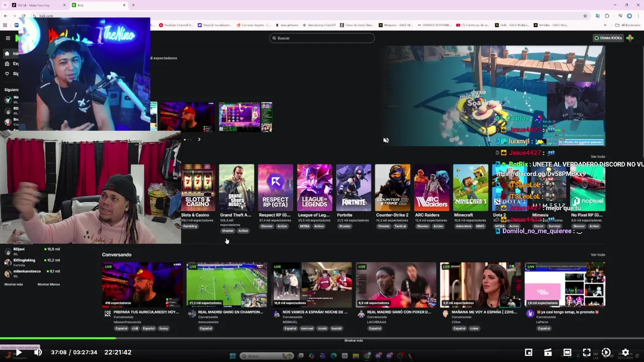Image resolution: width=644 pixels, height=362 pixels.
Task: Open the Kick user avatar menu
Action: [630, 38]
